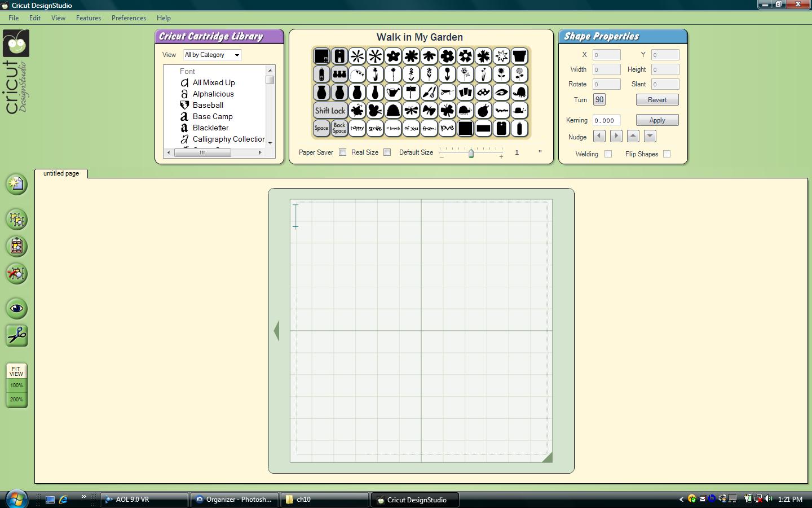Click the Kerning value field

pyautogui.click(x=607, y=120)
